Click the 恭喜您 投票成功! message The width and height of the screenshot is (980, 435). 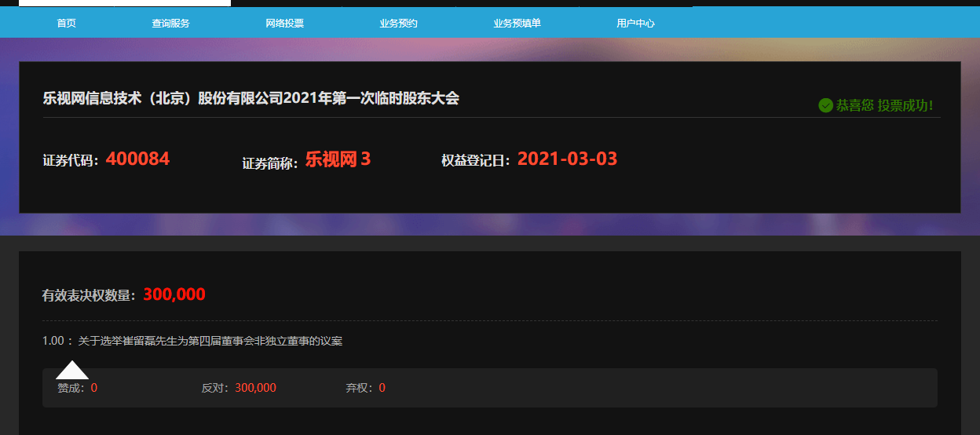point(884,105)
